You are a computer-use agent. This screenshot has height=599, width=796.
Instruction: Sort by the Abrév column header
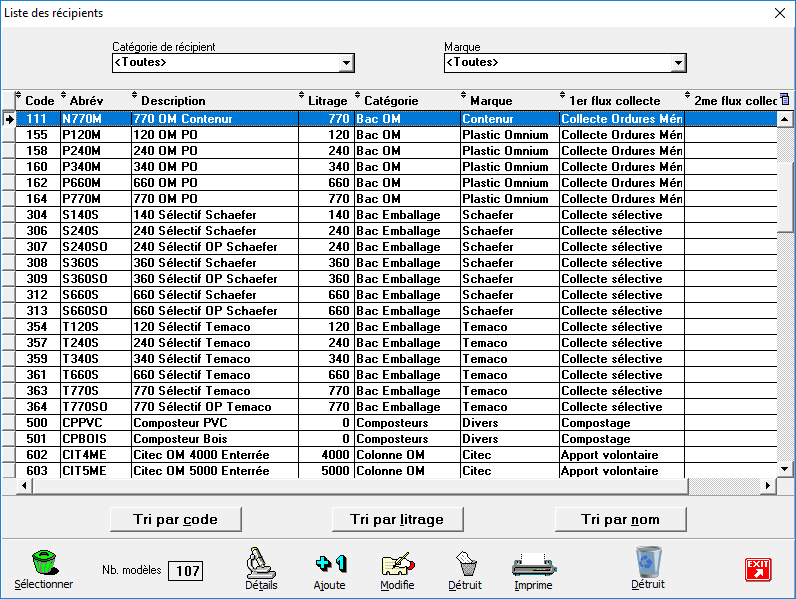tap(86, 101)
